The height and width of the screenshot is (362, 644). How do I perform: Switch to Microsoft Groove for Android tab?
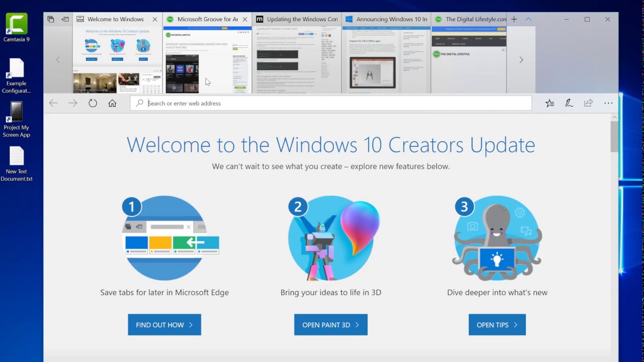[x=207, y=19]
